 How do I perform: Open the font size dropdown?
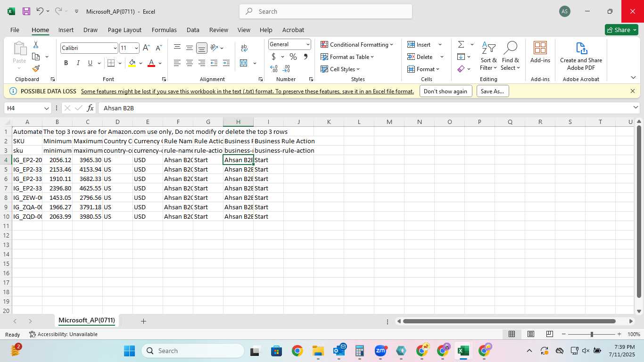tap(136, 48)
